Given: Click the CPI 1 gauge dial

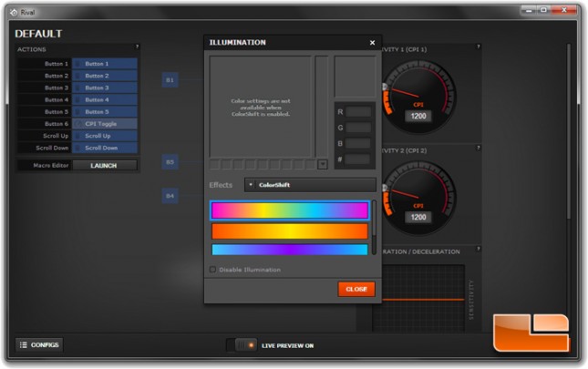Looking at the screenshot, I should [419, 97].
